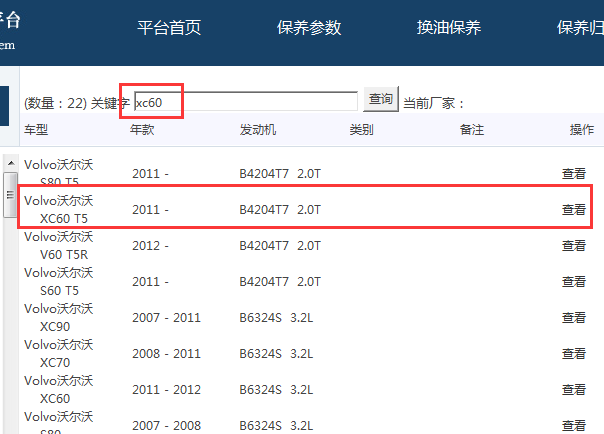Open the 换油保养 navigation tab
This screenshot has width=604, height=434.
[x=449, y=28]
